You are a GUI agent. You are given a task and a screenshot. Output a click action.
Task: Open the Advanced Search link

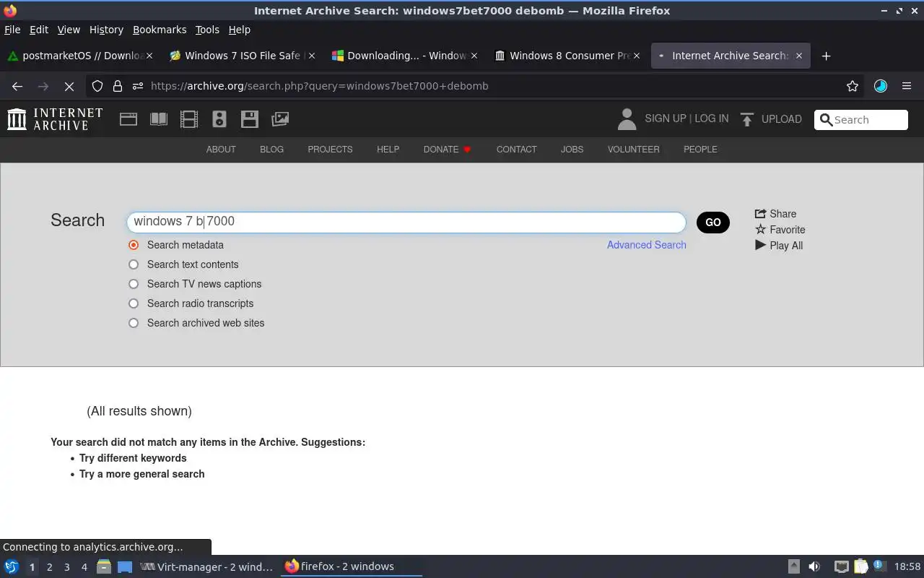click(647, 245)
